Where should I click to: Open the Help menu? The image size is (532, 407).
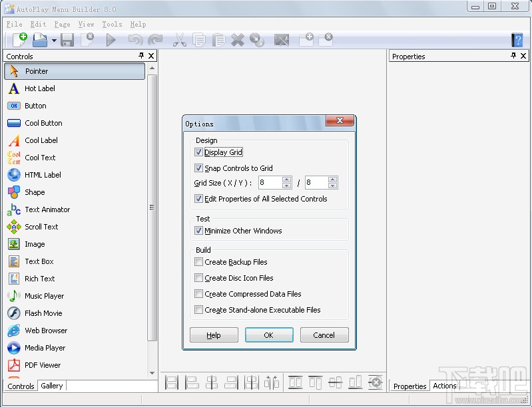pos(138,25)
